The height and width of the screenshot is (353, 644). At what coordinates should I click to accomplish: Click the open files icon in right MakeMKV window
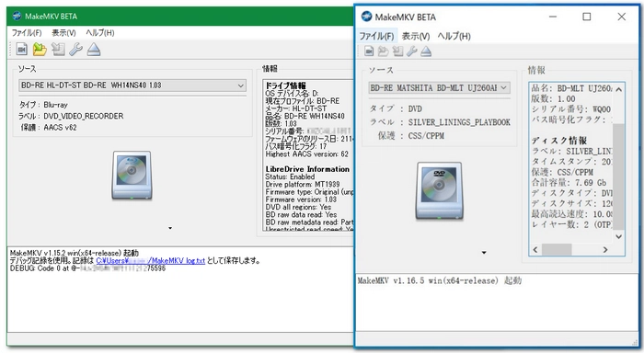pyautogui.click(x=369, y=51)
